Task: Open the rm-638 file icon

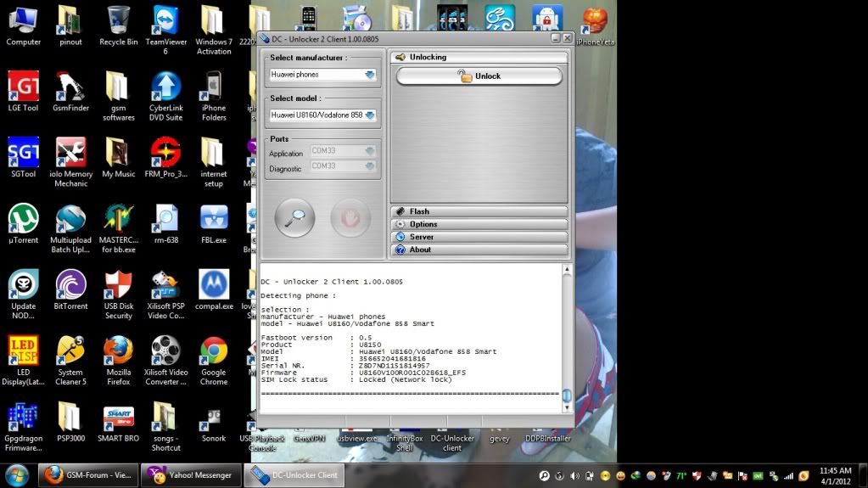Action: pos(165,224)
